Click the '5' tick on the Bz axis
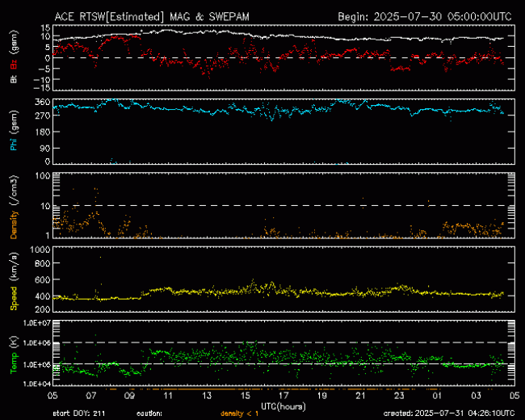This screenshot has width=525, height=420. (x=48, y=47)
